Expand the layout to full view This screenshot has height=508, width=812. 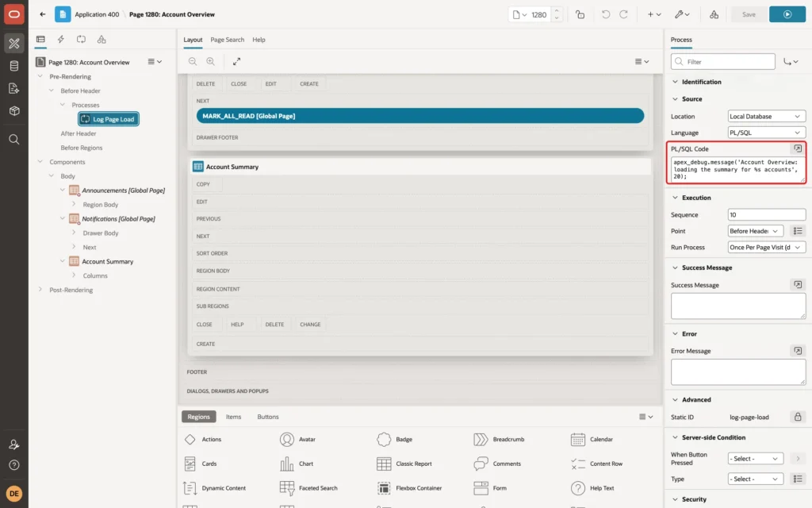[x=236, y=61]
